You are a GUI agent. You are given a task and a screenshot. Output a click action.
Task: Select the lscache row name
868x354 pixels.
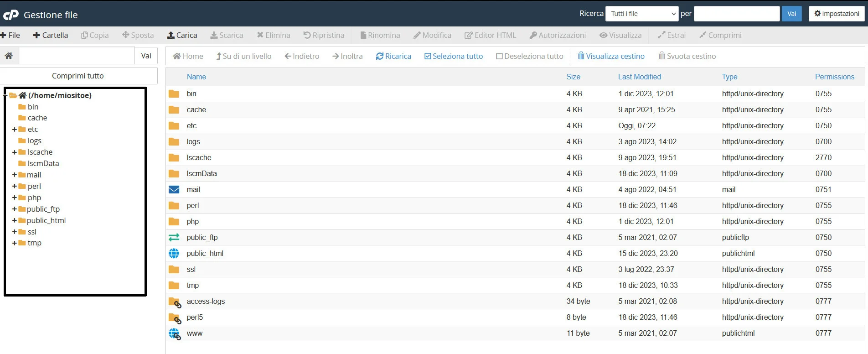[x=199, y=157]
